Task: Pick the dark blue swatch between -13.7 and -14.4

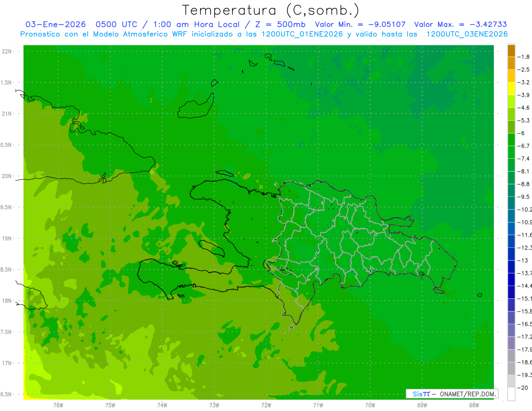Action: [511, 279]
